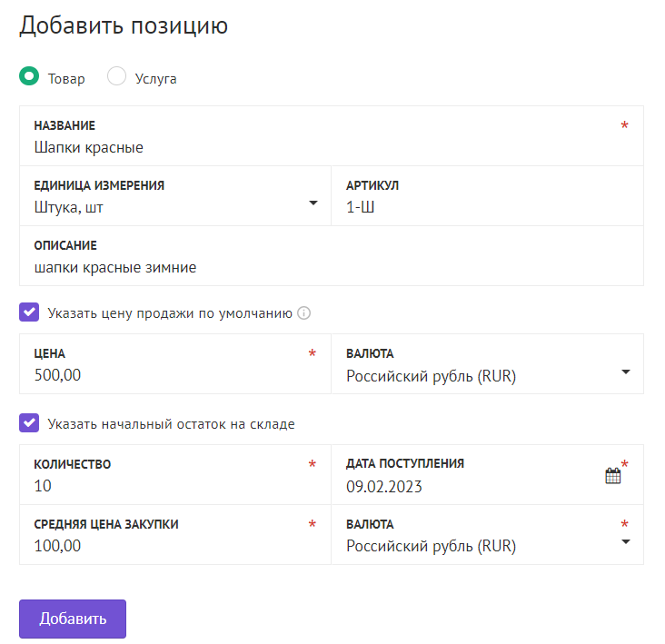
Task: Click the Дата поступления date field
Action: click(x=487, y=475)
